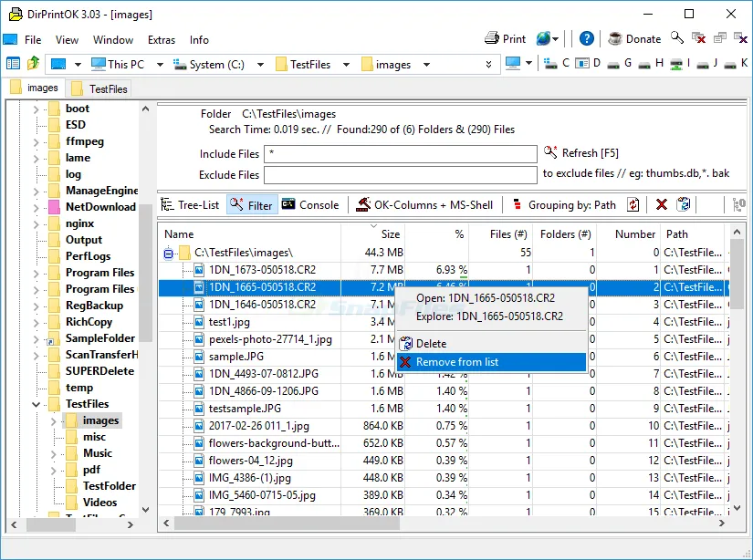This screenshot has height=560, width=753.
Task: Open help via blue question icon
Action: point(586,38)
